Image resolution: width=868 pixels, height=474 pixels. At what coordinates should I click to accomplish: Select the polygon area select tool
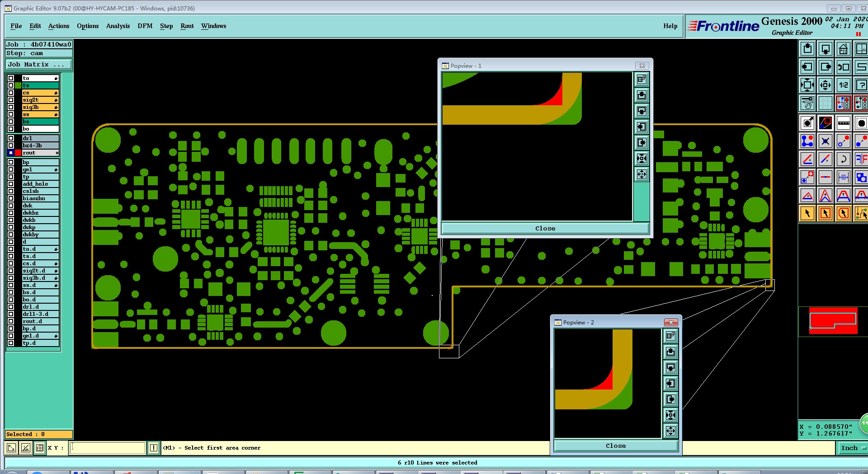point(844,213)
